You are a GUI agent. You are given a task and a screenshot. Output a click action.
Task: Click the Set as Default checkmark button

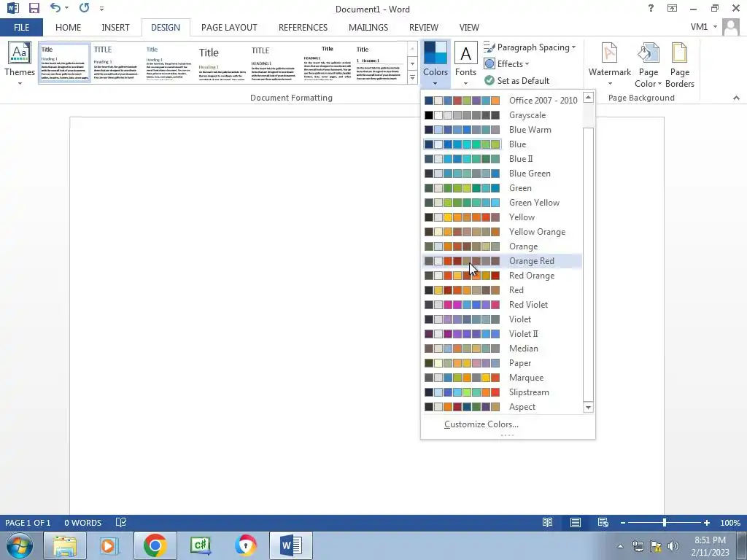[517, 80]
